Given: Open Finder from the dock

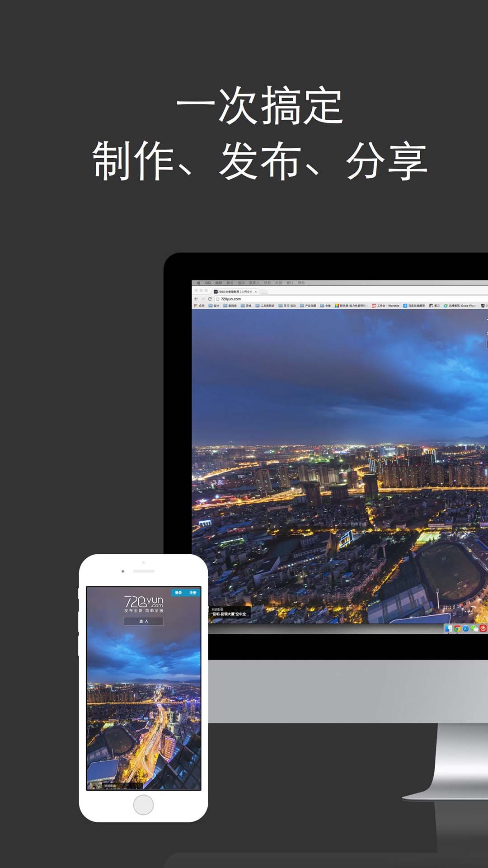Looking at the screenshot, I should (448, 628).
